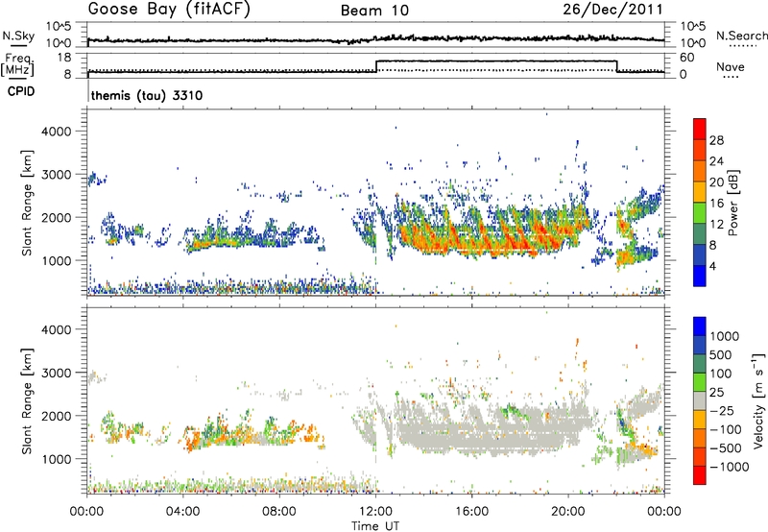Click the "04:00" time axis label
Image resolution: width=768 pixels, height=532 pixels.
point(182,512)
